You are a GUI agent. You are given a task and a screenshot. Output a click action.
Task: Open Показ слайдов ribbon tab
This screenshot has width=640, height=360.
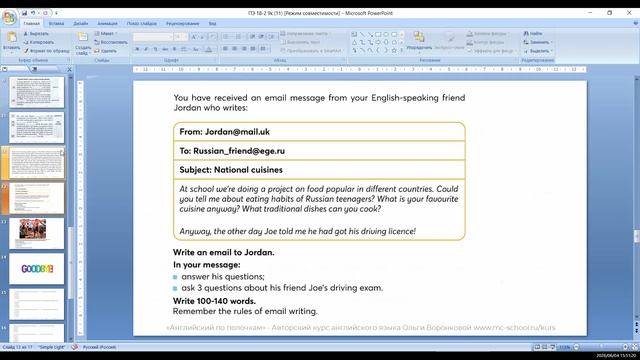[142, 24]
